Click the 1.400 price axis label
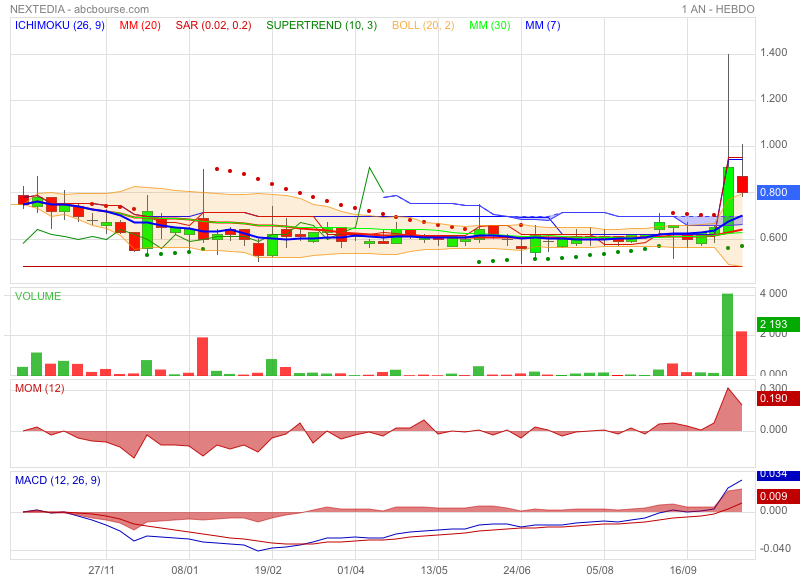The width and height of the screenshot is (800, 580). click(773, 53)
